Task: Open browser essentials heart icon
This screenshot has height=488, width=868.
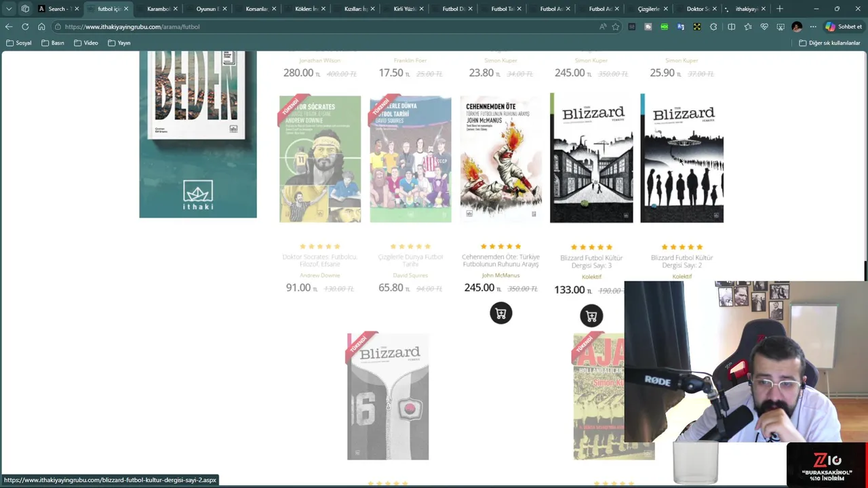Action: pos(764,26)
